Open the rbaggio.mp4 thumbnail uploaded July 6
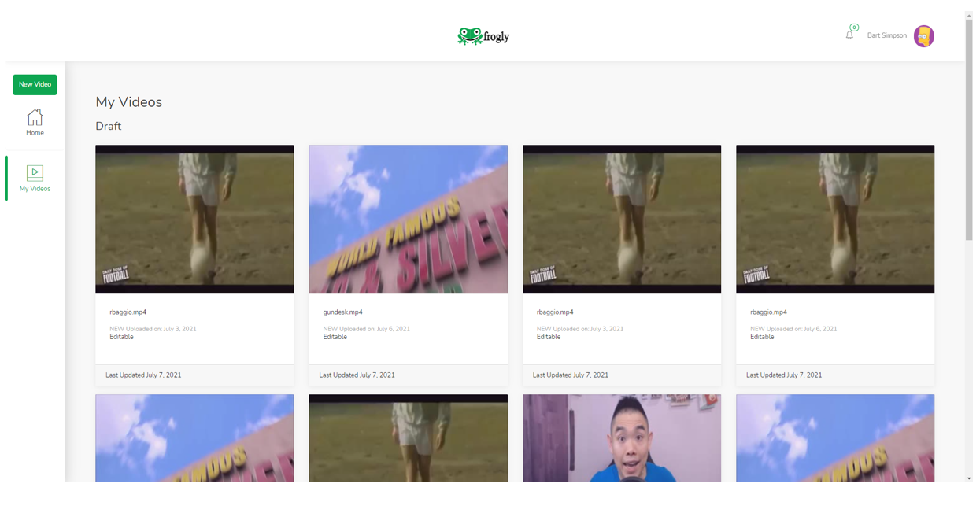Image resolution: width=980 pixels, height=513 pixels. 835,219
